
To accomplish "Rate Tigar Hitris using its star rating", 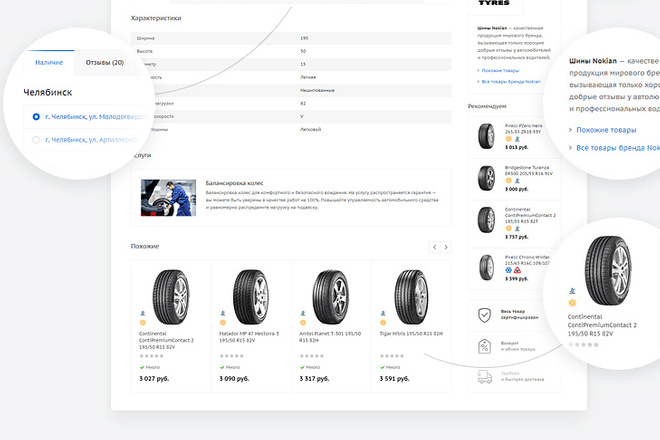I will [x=392, y=356].
